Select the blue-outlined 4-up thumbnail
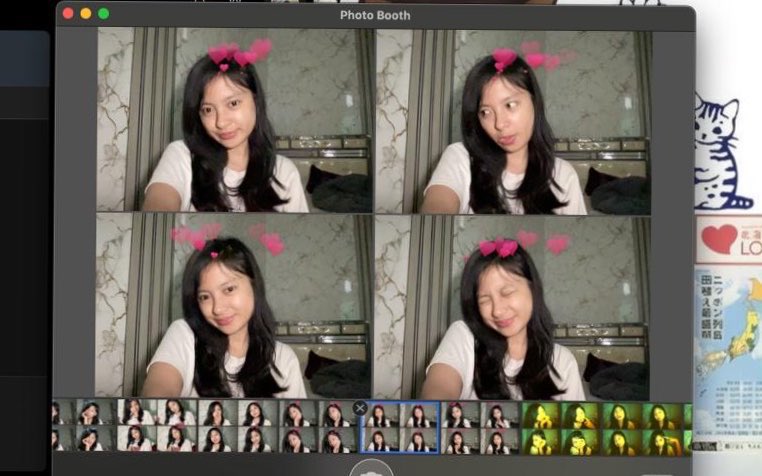The width and height of the screenshot is (762, 476). [400, 428]
